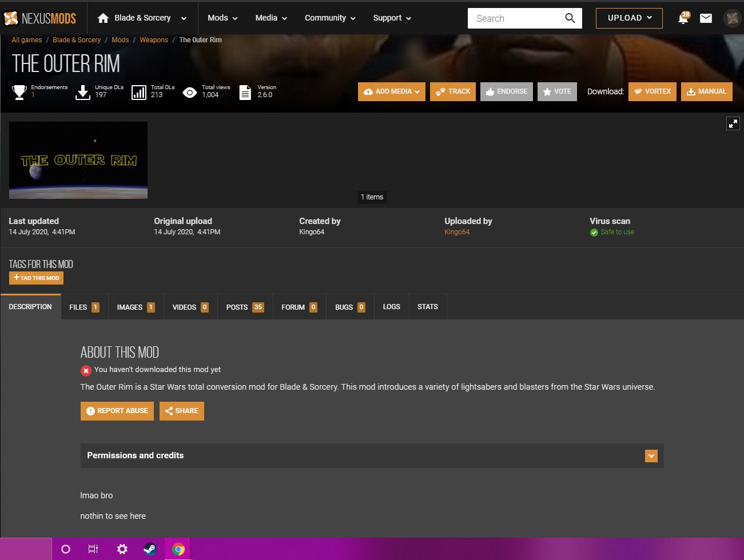
Task: Open the Add Media dropdown
Action: (392, 91)
